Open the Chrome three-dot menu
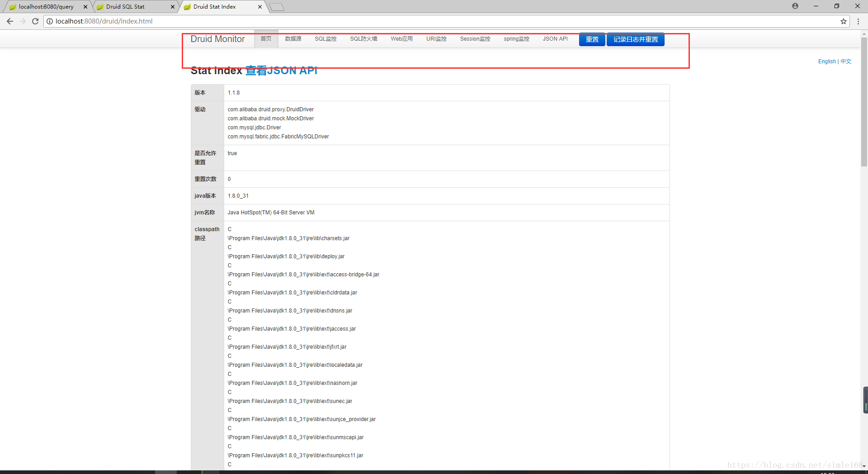868x474 pixels. coord(858,21)
